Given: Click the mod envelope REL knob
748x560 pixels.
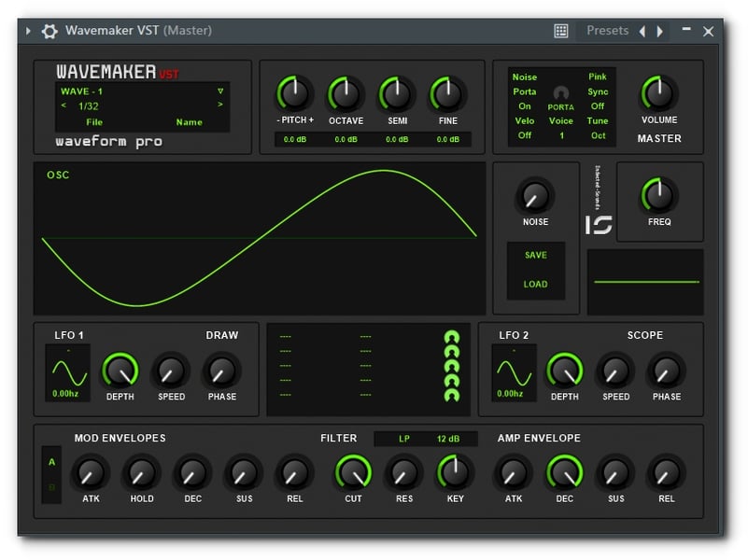Looking at the screenshot, I should [x=294, y=473].
